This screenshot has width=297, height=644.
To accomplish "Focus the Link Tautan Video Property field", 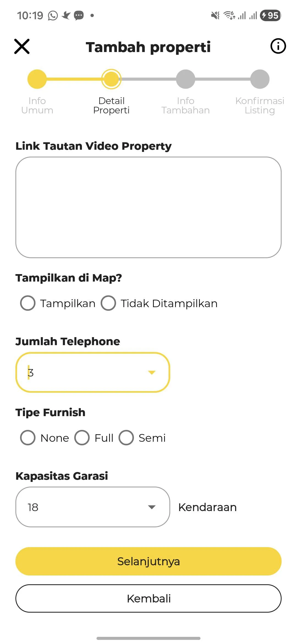I will [148, 207].
